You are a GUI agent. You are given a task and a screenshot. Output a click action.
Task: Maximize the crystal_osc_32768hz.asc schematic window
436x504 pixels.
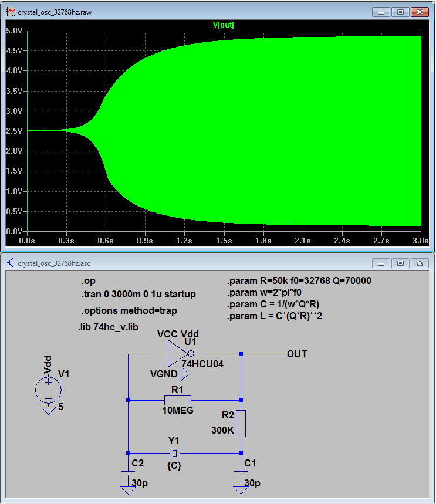tap(400, 263)
